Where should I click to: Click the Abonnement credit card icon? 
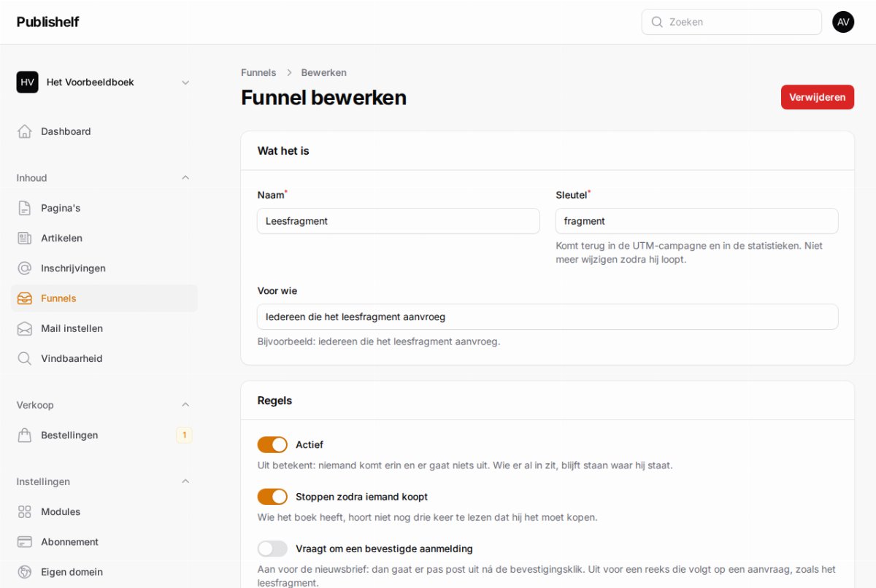coord(25,542)
